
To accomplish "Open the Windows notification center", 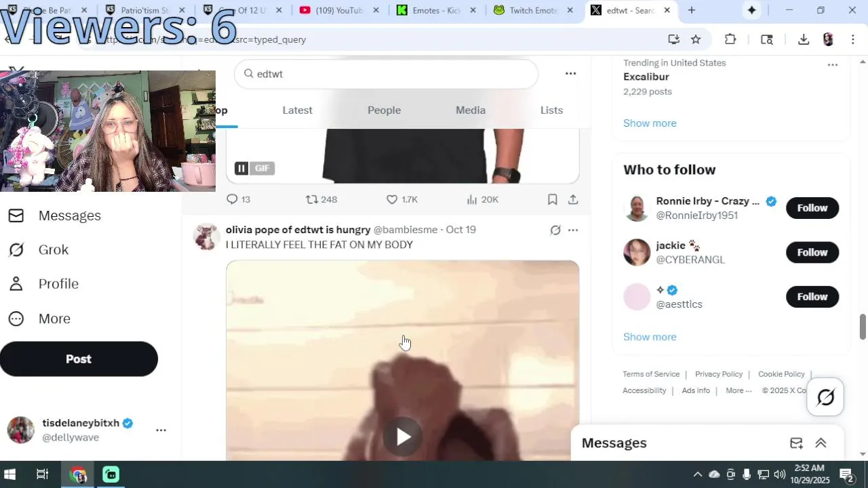I will (846, 474).
